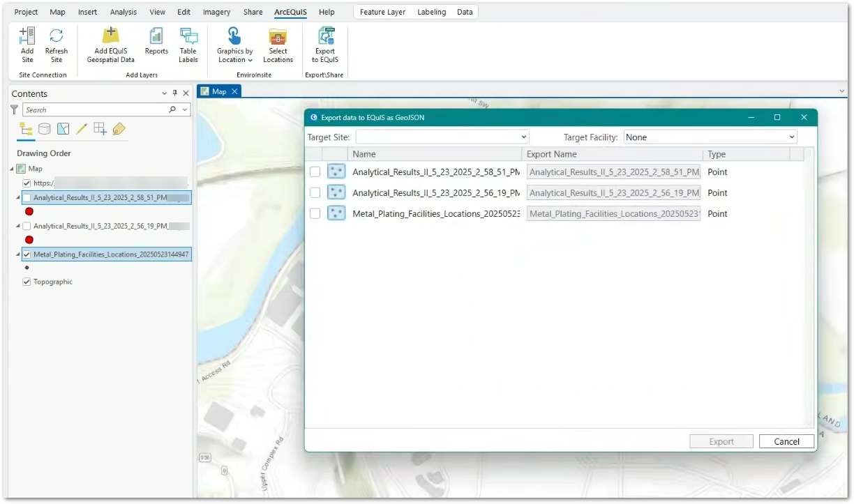The image size is (854, 504).
Task: Click the Cancel button in the export dialog
Action: pos(786,441)
